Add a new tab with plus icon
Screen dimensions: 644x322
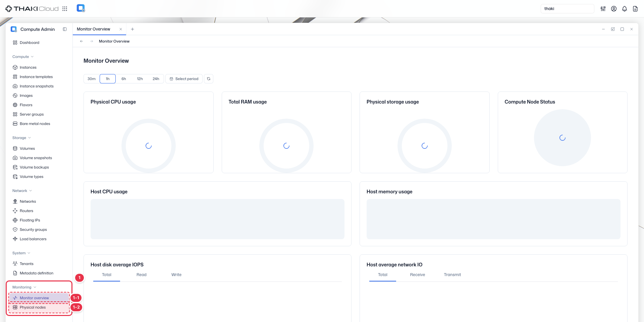point(132,29)
